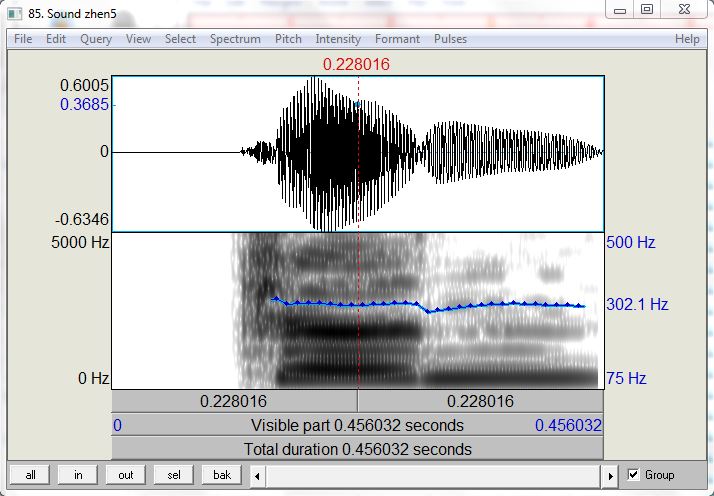Click the blue 0 start time label
Image resolution: width=714 pixels, height=496 pixels.
point(117,425)
